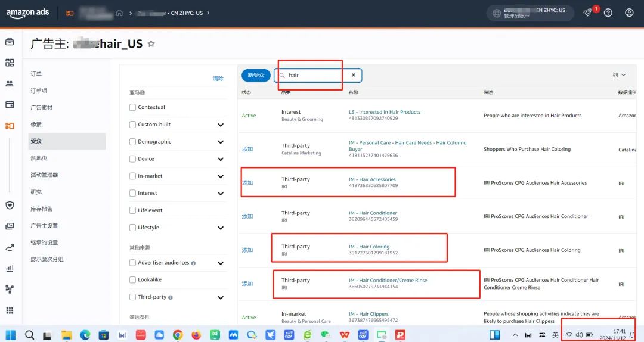Viewport: 644px width, 342px height.
Task: Favorite the advertiser with star icon
Action: click(151, 43)
